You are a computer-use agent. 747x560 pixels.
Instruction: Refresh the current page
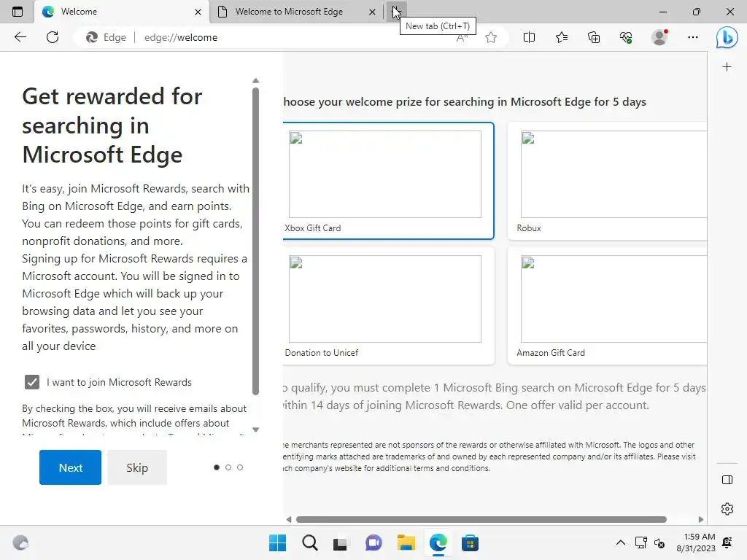tap(53, 37)
